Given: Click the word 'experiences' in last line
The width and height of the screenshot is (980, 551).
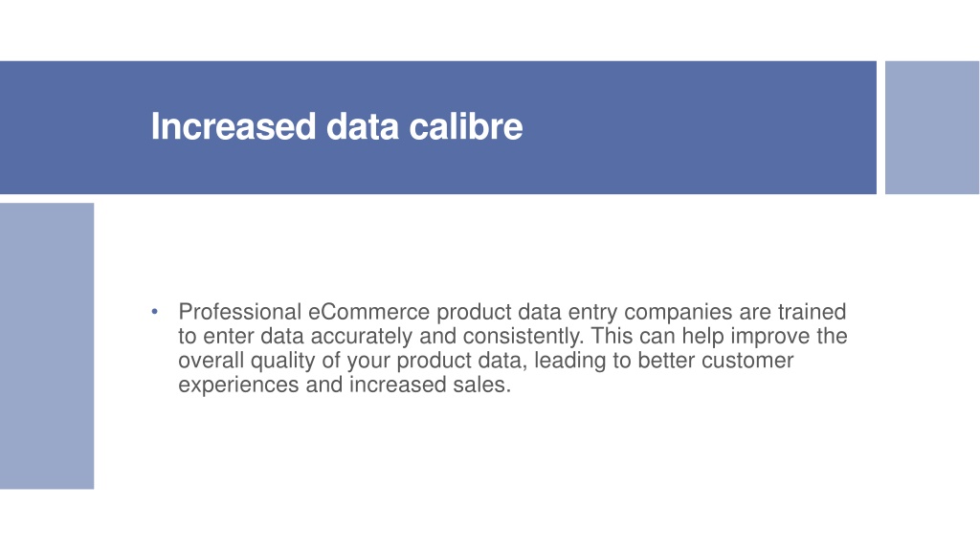Looking at the screenshot, I should point(238,385).
